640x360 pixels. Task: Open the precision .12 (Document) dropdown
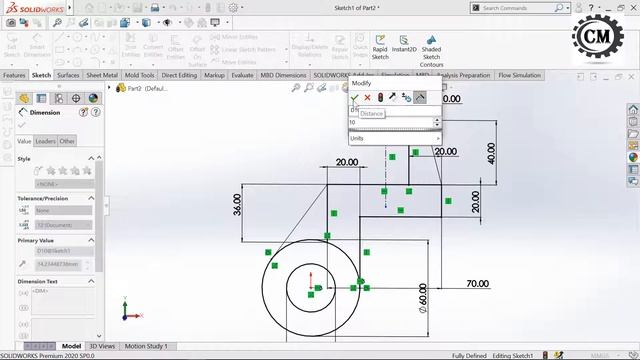tap(64, 225)
